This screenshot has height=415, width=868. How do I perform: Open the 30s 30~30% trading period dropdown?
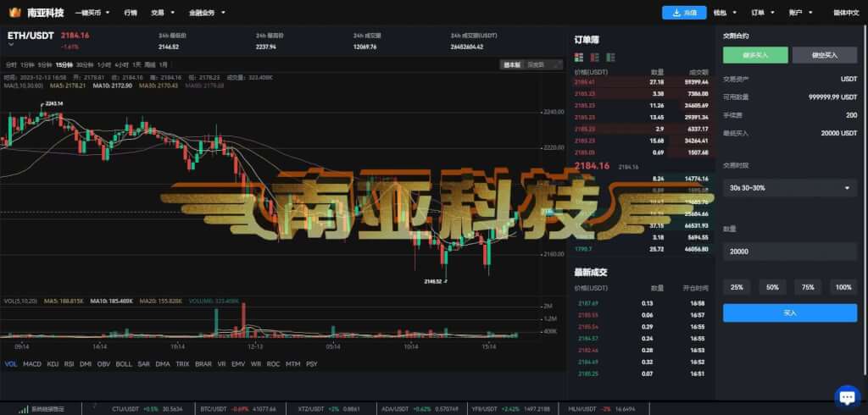(790, 187)
